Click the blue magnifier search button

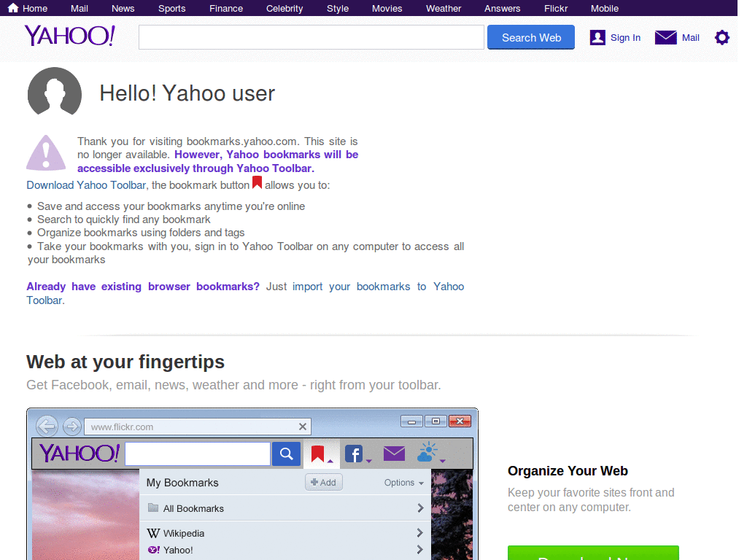[286, 454]
